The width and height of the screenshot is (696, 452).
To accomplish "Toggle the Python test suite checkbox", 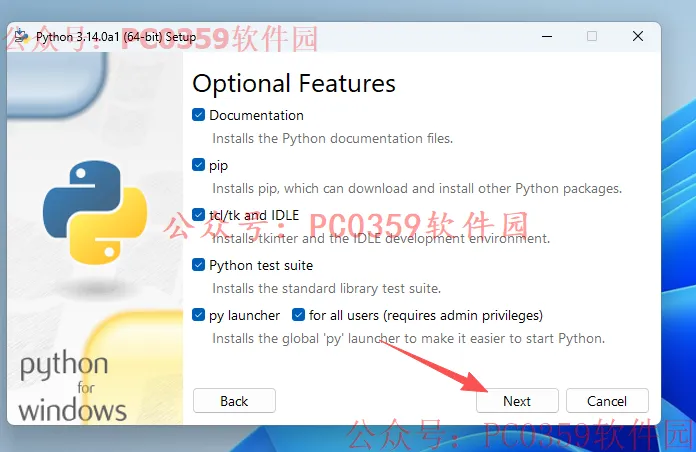I will click(198, 265).
